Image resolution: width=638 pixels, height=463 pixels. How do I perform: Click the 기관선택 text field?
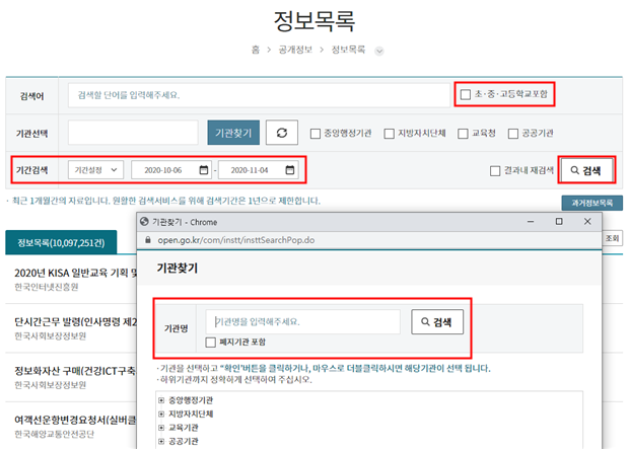[x=133, y=133]
